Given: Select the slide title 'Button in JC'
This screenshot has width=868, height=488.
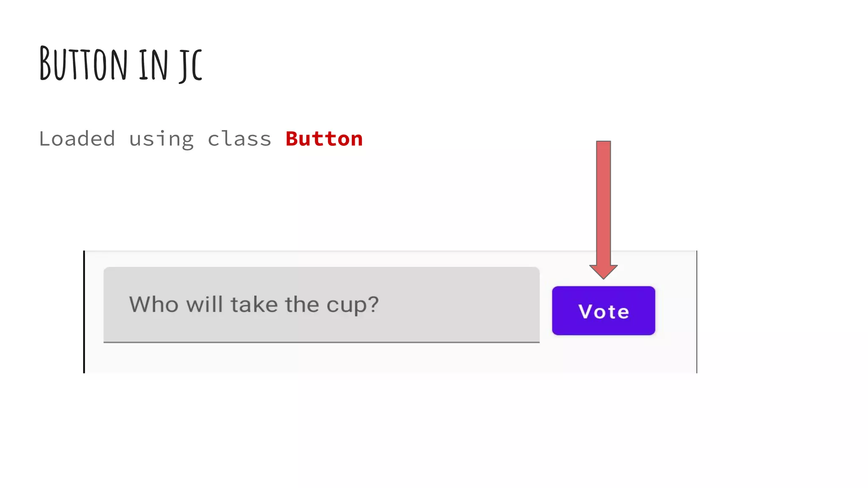Looking at the screenshot, I should (x=121, y=64).
